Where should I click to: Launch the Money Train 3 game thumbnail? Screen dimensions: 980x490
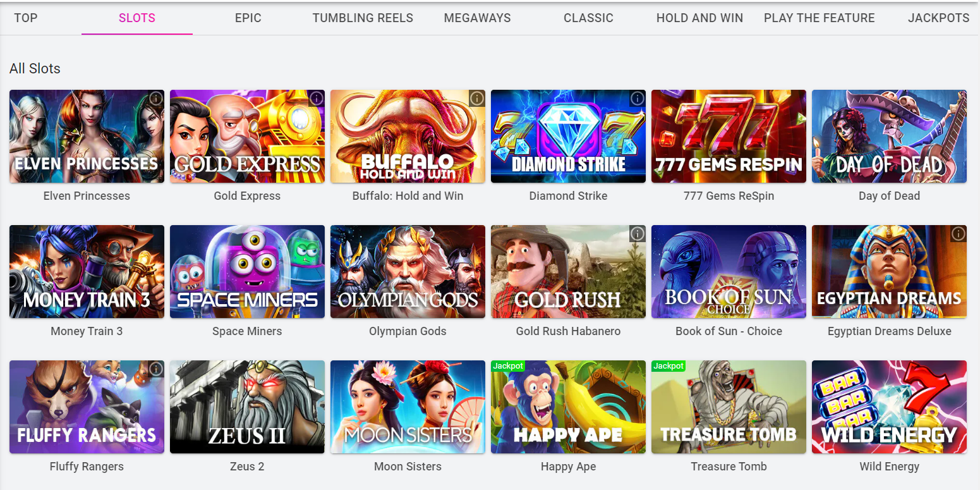[87, 272]
